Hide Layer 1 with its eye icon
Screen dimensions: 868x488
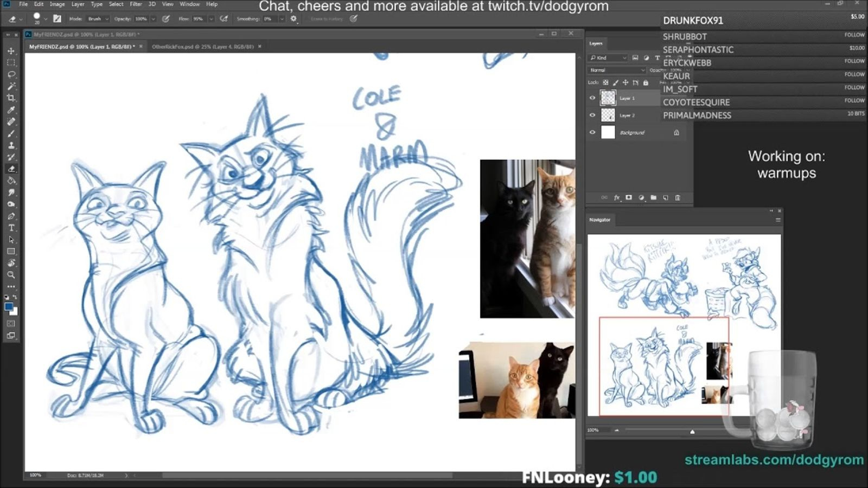tap(592, 98)
